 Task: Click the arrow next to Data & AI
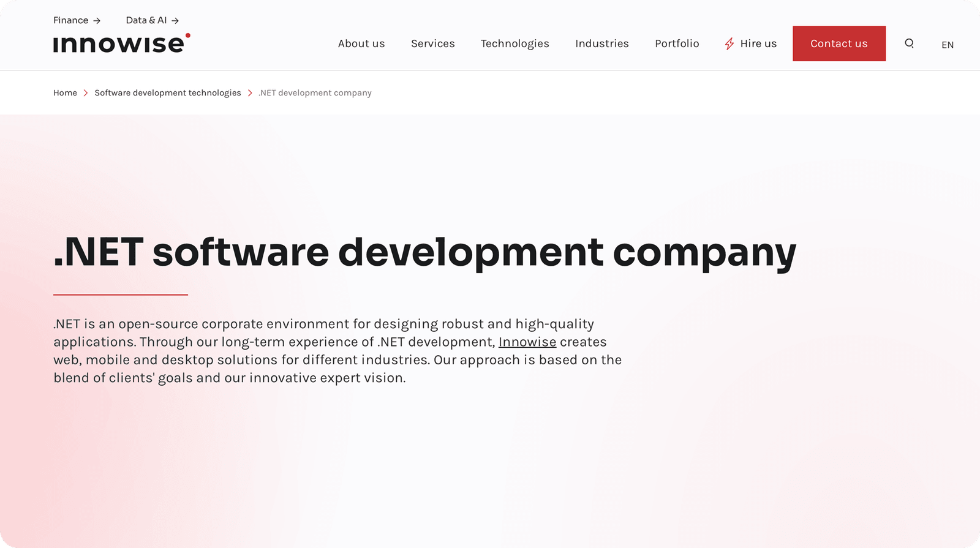pos(175,21)
